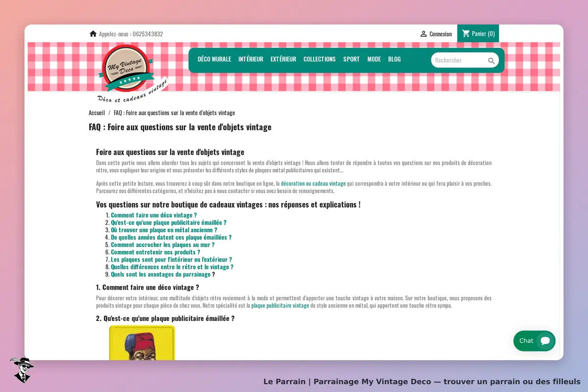Go to the BLOG menu item
This screenshot has height=392, width=588.
394,59
